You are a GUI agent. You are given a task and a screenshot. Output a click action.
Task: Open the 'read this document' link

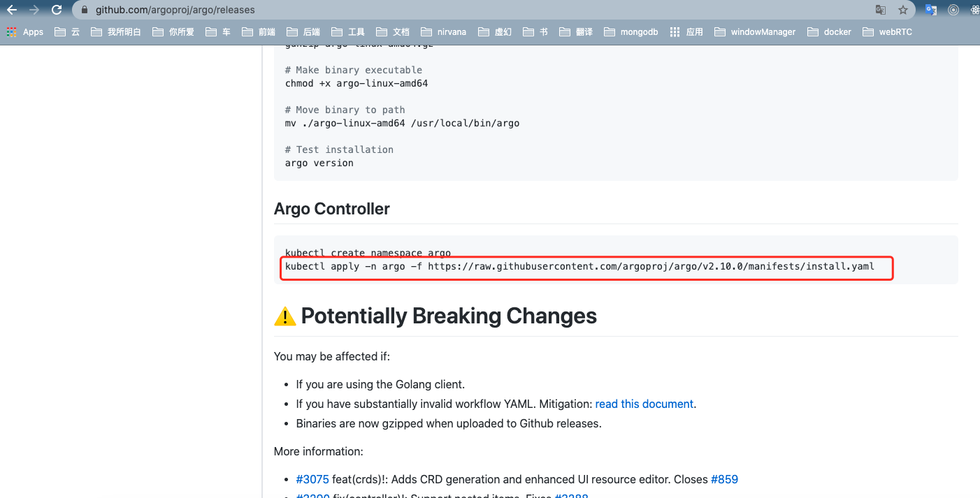click(x=643, y=404)
